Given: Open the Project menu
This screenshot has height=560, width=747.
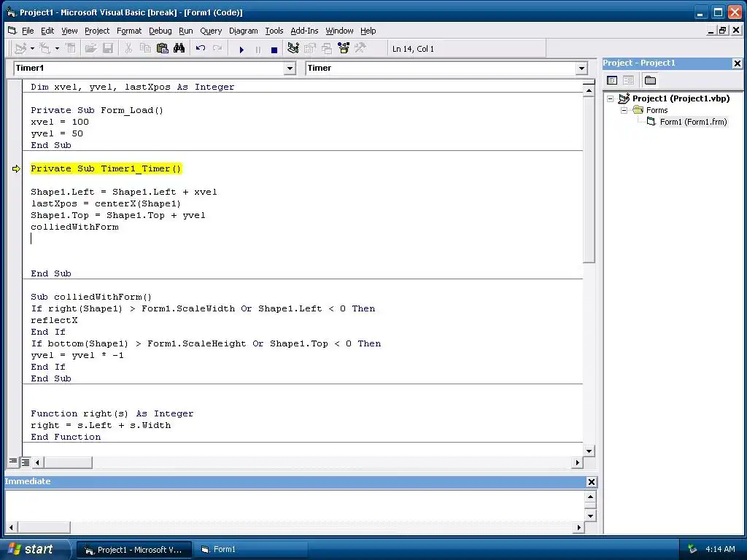Looking at the screenshot, I should point(97,31).
